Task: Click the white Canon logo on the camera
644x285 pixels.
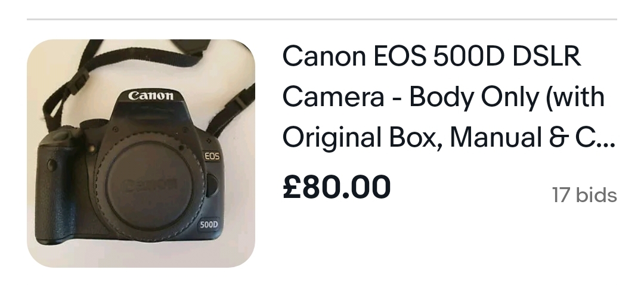Action: point(151,95)
